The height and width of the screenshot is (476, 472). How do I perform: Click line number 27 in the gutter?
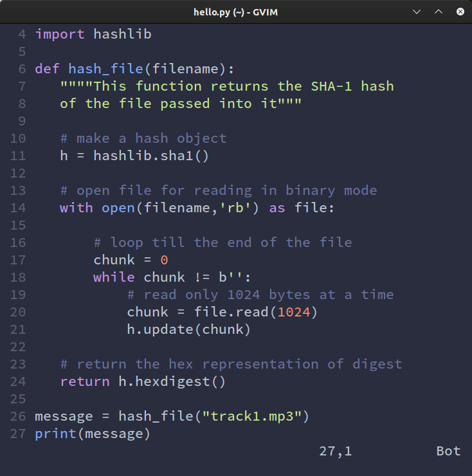18,434
